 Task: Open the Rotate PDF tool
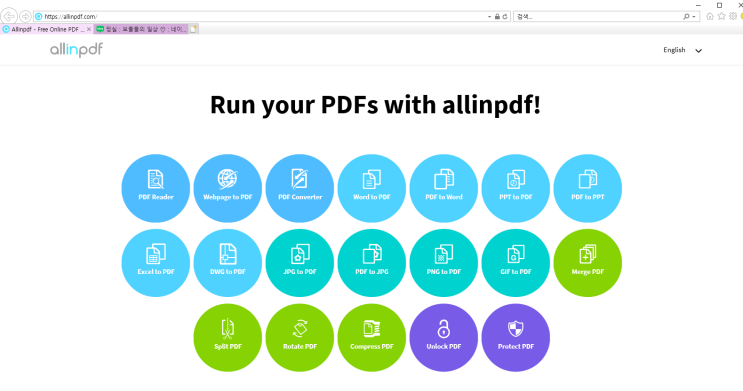point(299,337)
